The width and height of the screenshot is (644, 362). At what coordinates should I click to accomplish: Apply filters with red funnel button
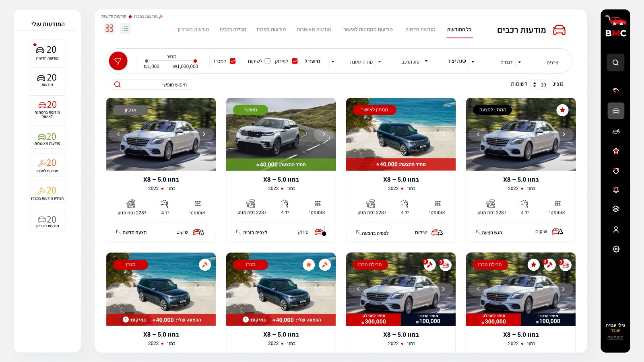(x=118, y=61)
